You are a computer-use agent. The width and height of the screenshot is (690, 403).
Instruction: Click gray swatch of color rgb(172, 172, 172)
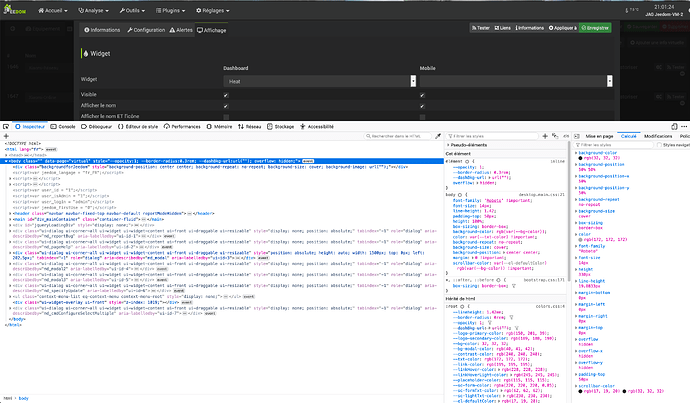click(580, 240)
